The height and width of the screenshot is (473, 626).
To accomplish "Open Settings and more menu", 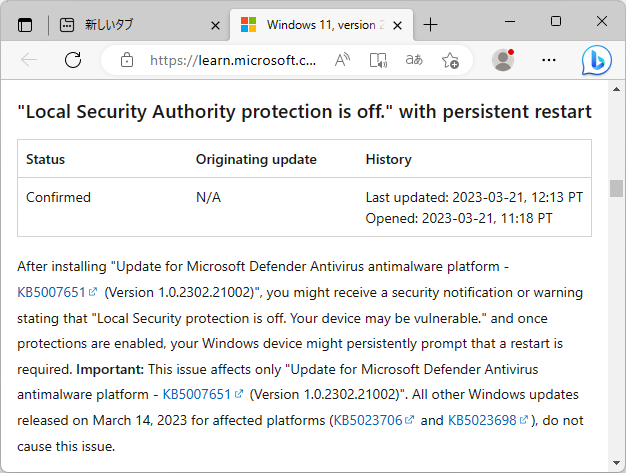I will (548, 60).
